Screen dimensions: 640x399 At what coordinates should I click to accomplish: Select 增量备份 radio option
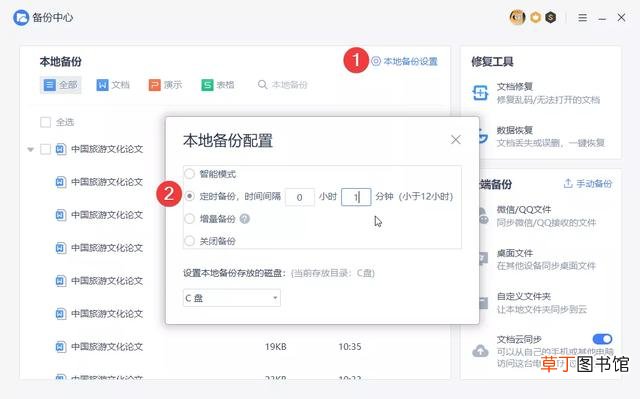(189, 219)
